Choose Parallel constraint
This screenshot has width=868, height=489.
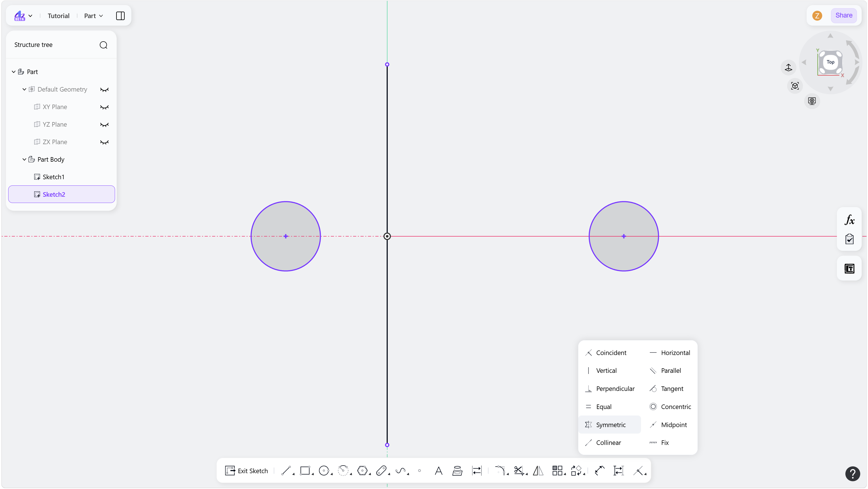point(665,371)
